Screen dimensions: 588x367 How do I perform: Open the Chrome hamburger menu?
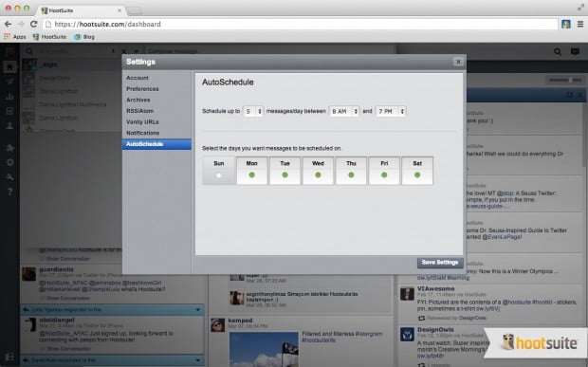[x=580, y=24]
